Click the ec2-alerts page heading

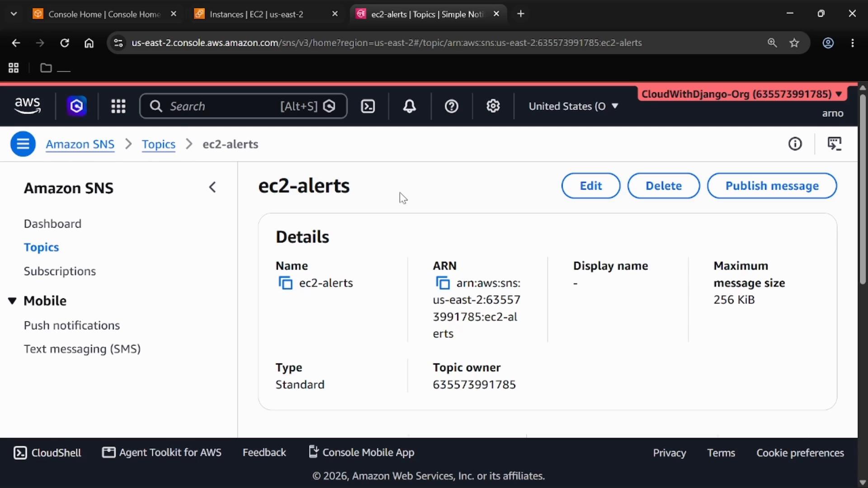click(304, 186)
